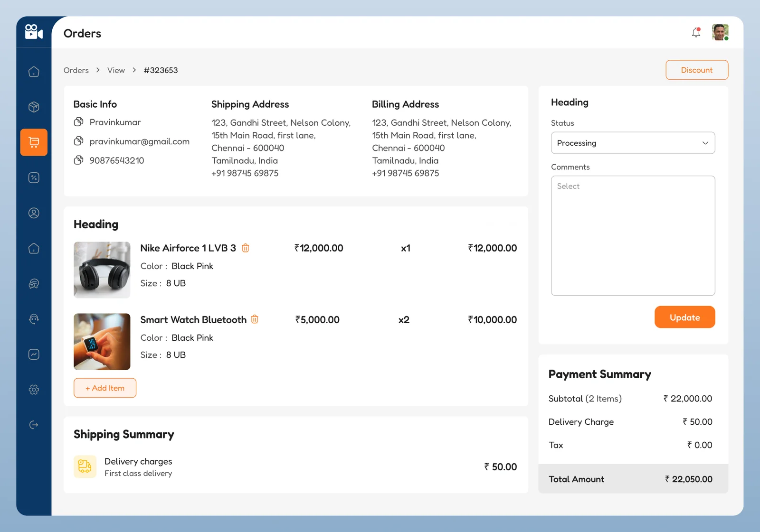The image size is (760, 532).
Task: Delete the Nike Airforce 1 LVB 3 item
Action: point(246,248)
